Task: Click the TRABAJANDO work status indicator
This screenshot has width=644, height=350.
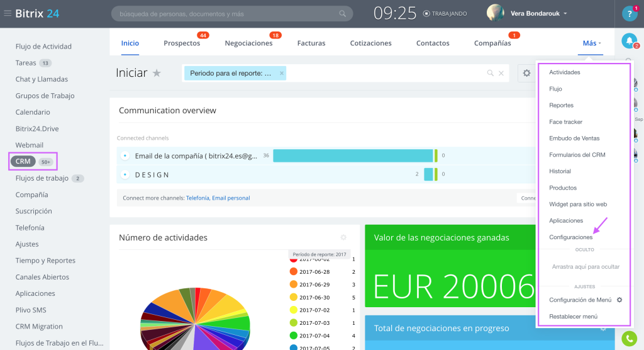Action: coord(445,14)
